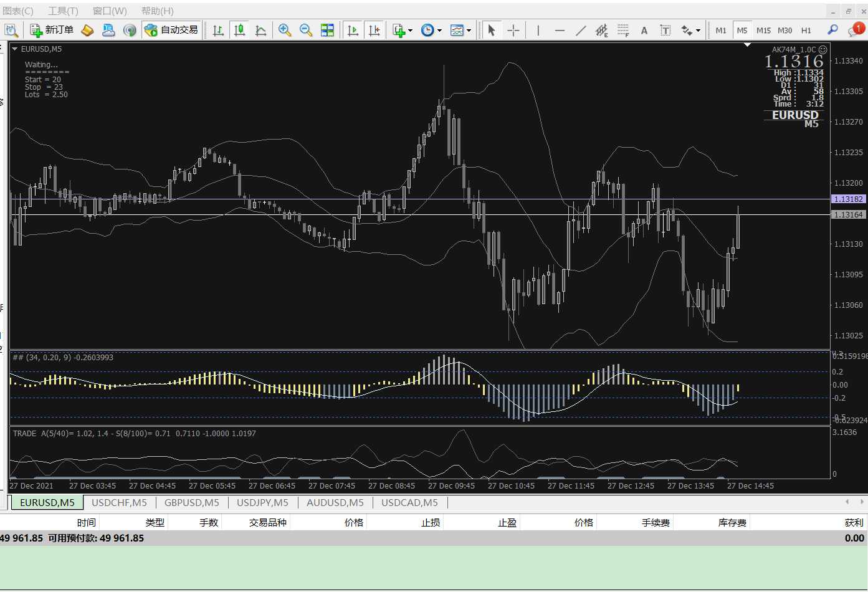Switch to H1 timeframe
868x592 pixels.
coord(806,30)
